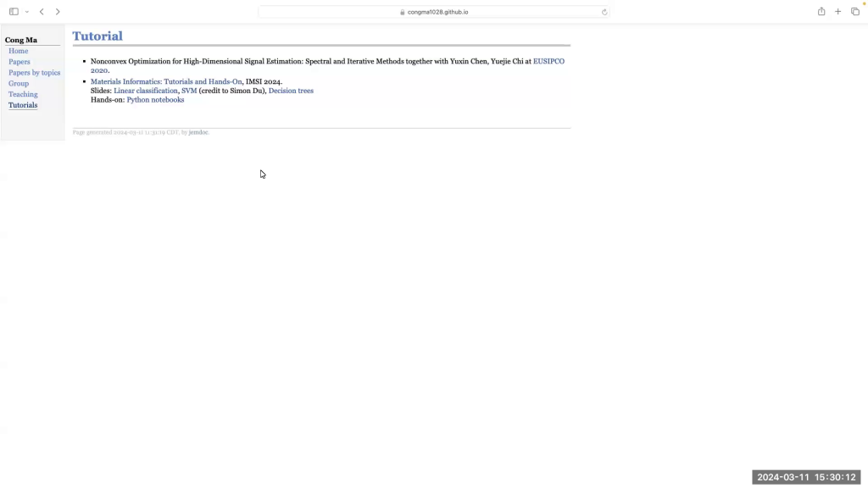
Task: Navigate to Papers in sidebar
Action: [19, 62]
